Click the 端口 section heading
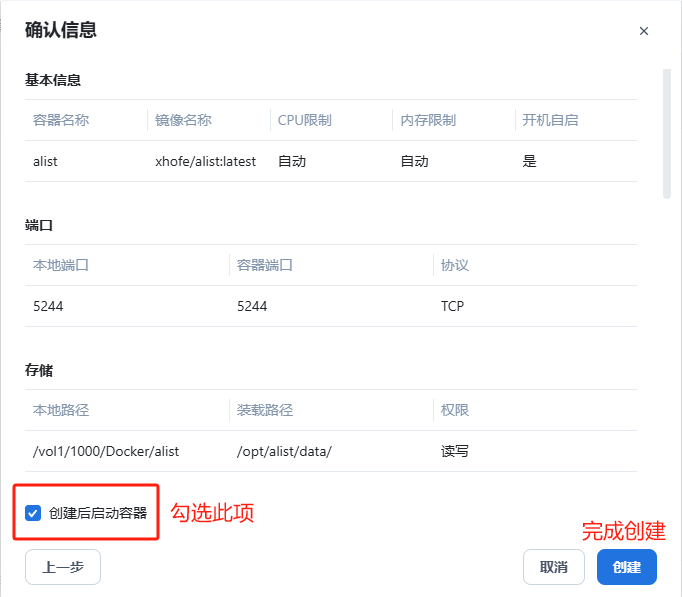Image resolution: width=682 pixels, height=597 pixels. click(x=39, y=225)
